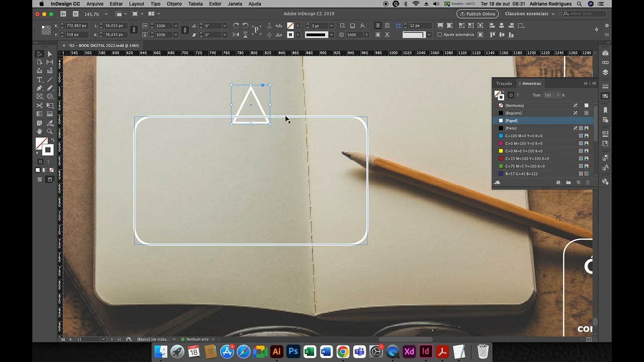Viewport: 644px width, 362px height.
Task: Select the C=100 M=0 Y=0 K=0 swatch
Action: (543, 136)
